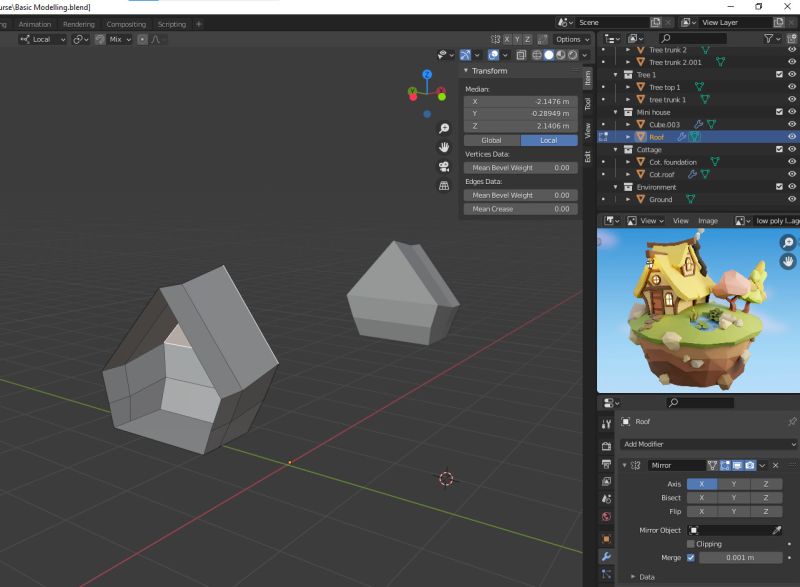Toggle camera view icon in viewport
This screenshot has width=800, height=587.
tap(444, 167)
